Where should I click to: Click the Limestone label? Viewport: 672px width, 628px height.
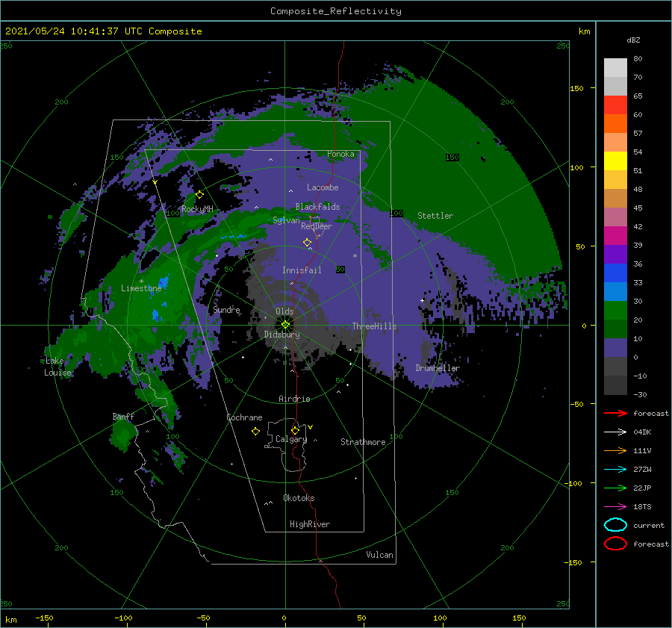point(141,288)
